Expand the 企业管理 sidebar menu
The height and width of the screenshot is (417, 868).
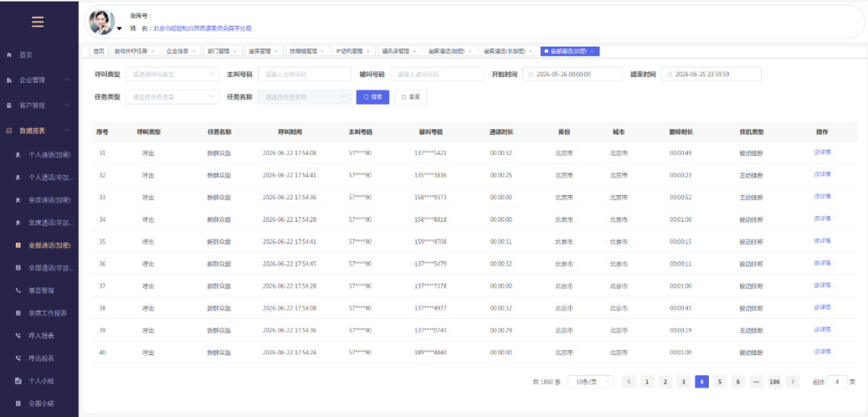(x=67, y=80)
